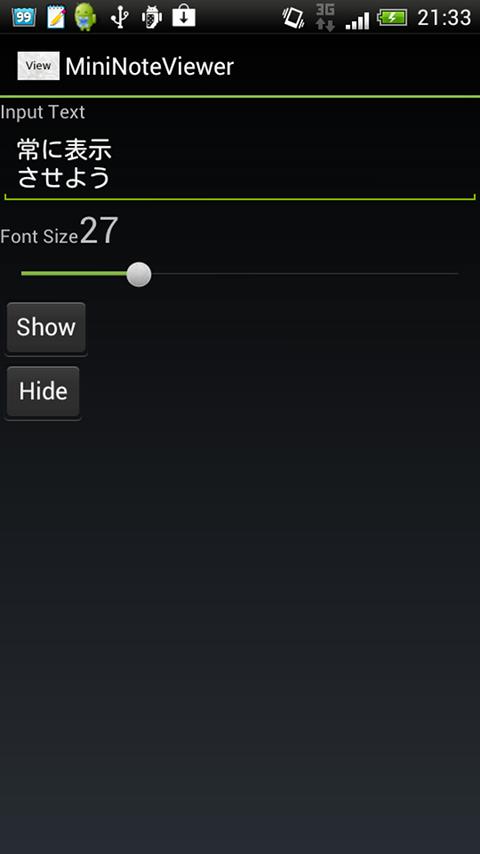Tap the battery widget 99 status icon
The width and height of the screenshot is (480, 854).
click(x=24, y=17)
